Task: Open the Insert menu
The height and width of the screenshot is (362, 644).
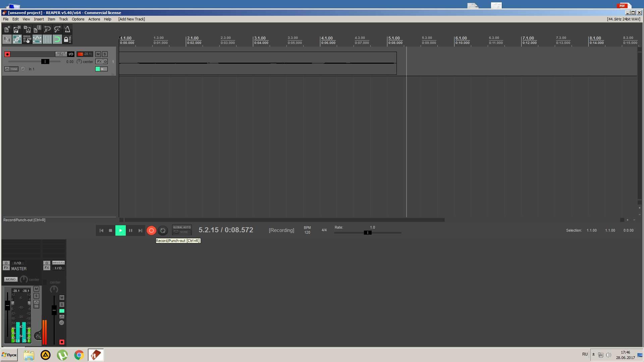Action: [39, 19]
